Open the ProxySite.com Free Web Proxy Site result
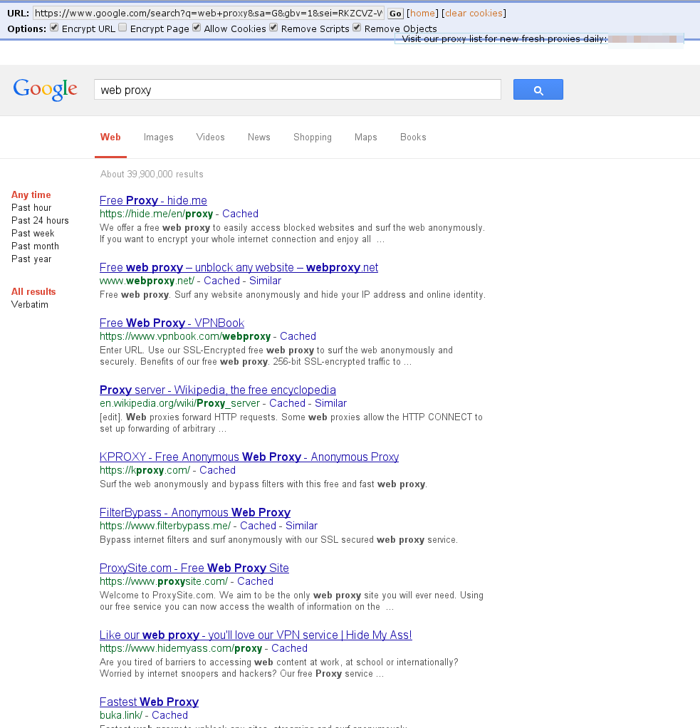 pyautogui.click(x=194, y=568)
